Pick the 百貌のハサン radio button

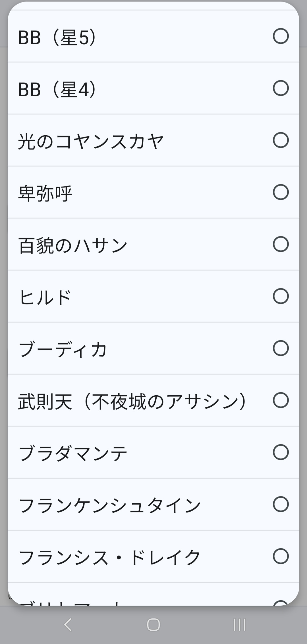(x=281, y=244)
